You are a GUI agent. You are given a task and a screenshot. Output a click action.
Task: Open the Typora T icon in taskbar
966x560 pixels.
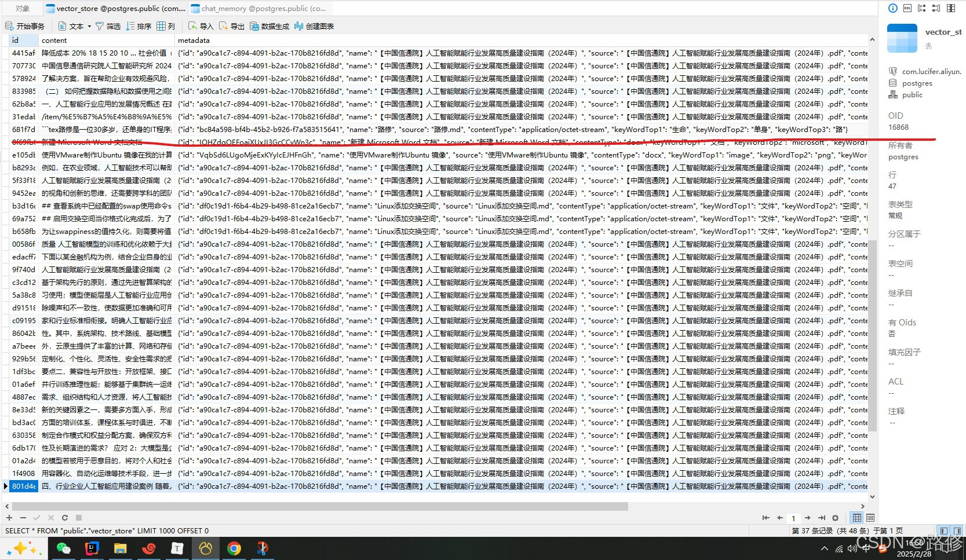(177, 548)
